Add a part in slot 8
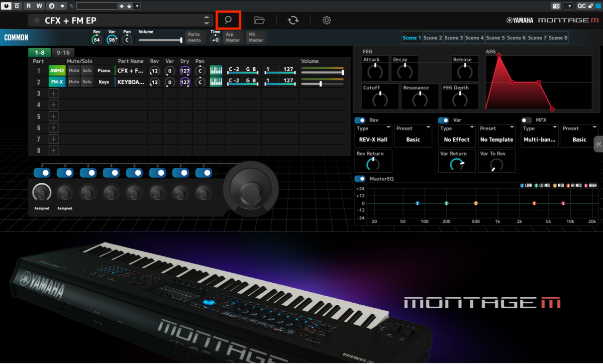The height and width of the screenshot is (364, 603). point(53,150)
